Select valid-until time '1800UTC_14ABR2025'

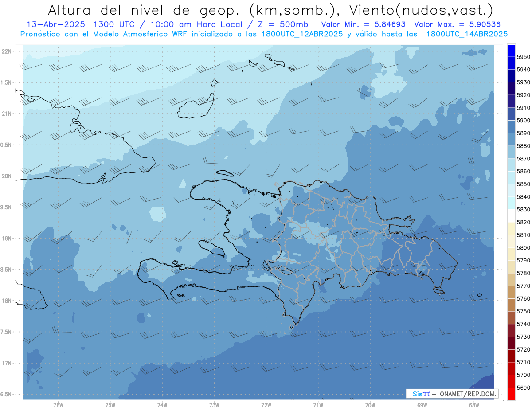(467, 34)
